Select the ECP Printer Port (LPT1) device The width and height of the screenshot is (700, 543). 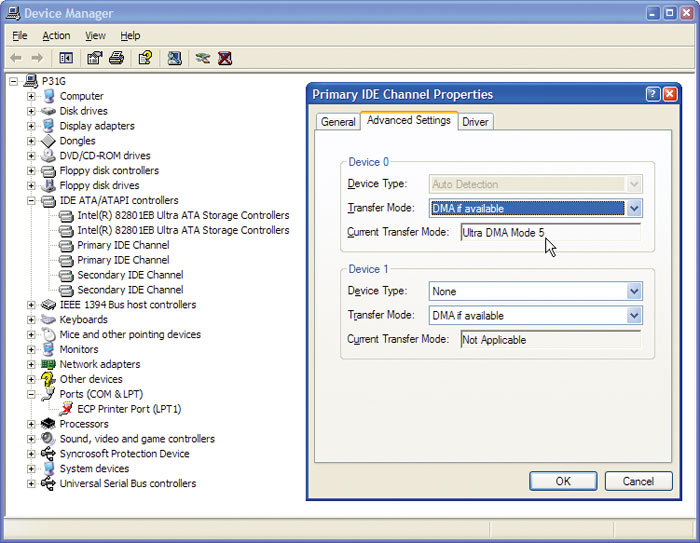pos(128,409)
